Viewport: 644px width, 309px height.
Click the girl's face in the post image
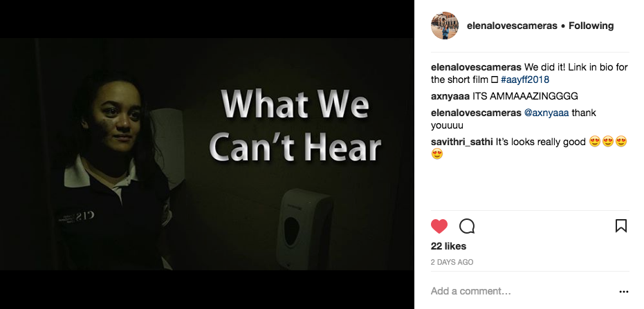coord(116,118)
